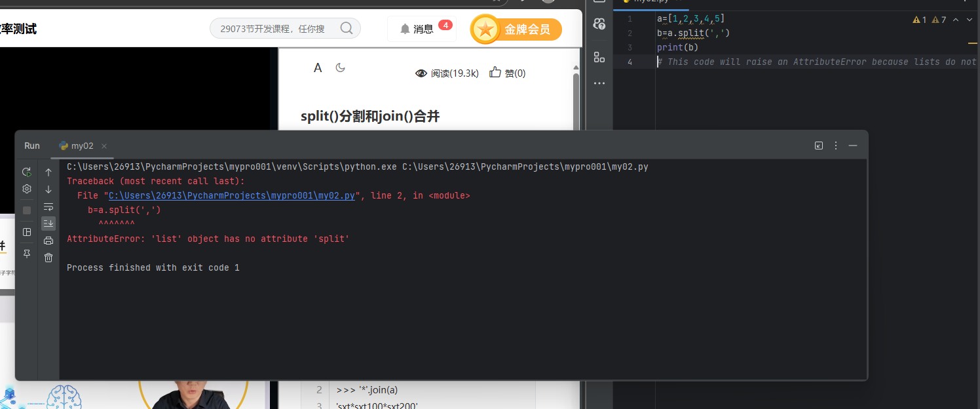This screenshot has height=409, width=980.
Task: Select the my02.py editor tab
Action: [650, 1]
